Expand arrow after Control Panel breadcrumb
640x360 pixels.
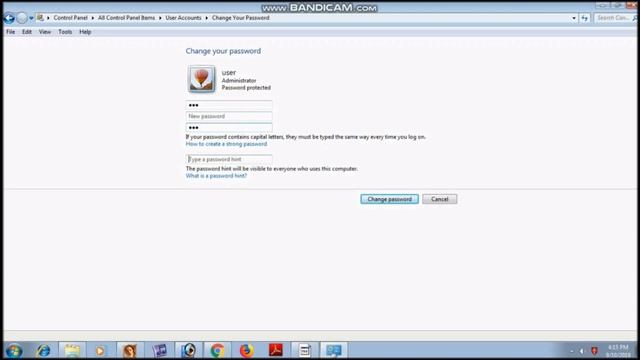click(x=93, y=18)
